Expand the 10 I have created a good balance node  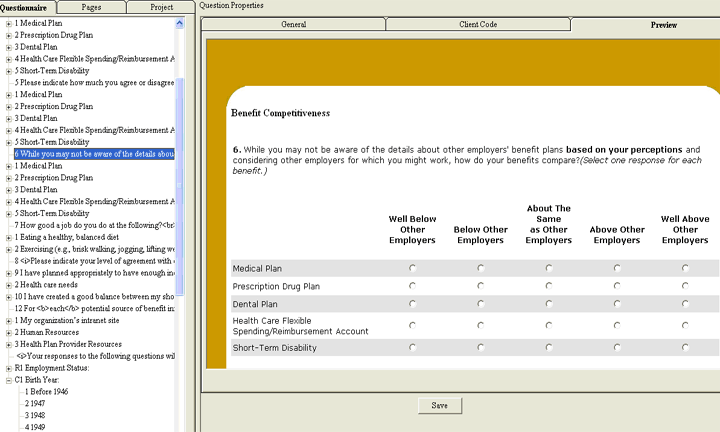click(8, 297)
